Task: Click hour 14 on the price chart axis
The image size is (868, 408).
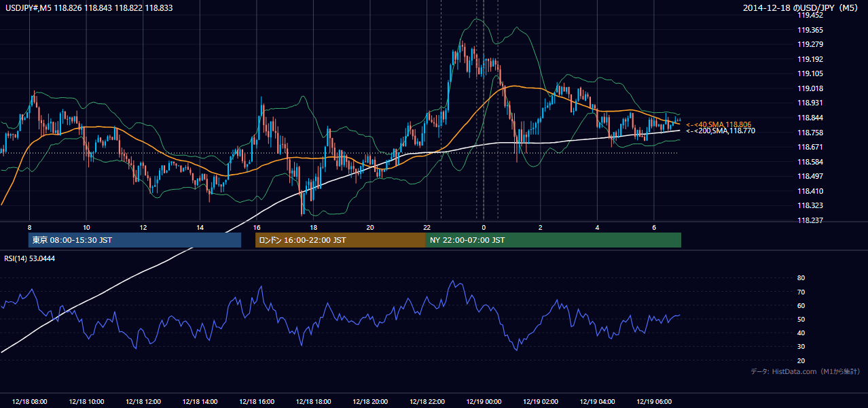Action: 200,226
